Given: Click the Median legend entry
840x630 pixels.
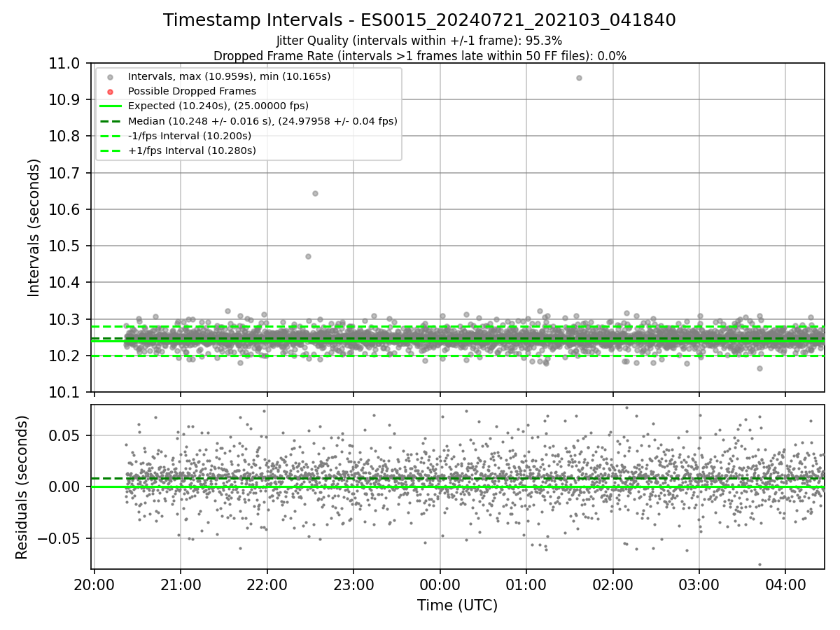Looking at the screenshot, I should [x=262, y=121].
